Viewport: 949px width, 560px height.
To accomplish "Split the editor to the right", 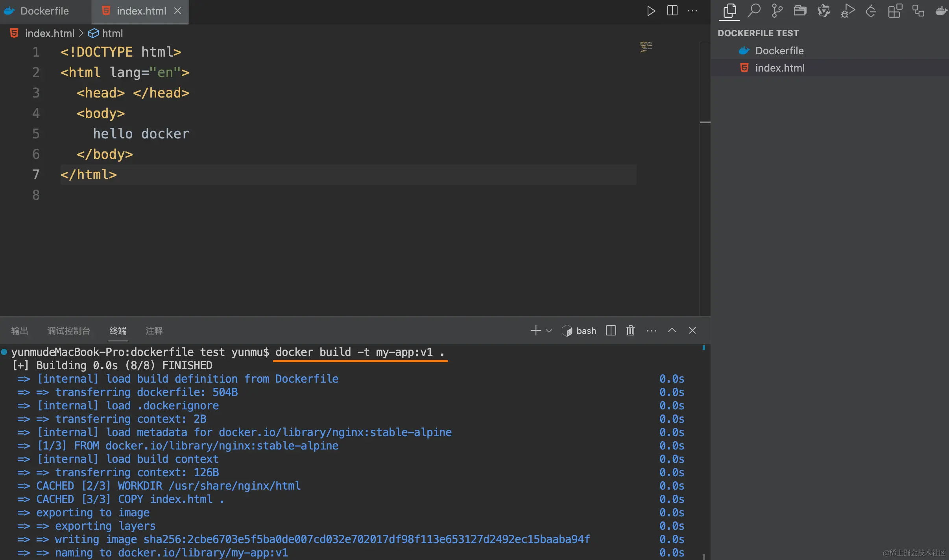I will pyautogui.click(x=672, y=11).
